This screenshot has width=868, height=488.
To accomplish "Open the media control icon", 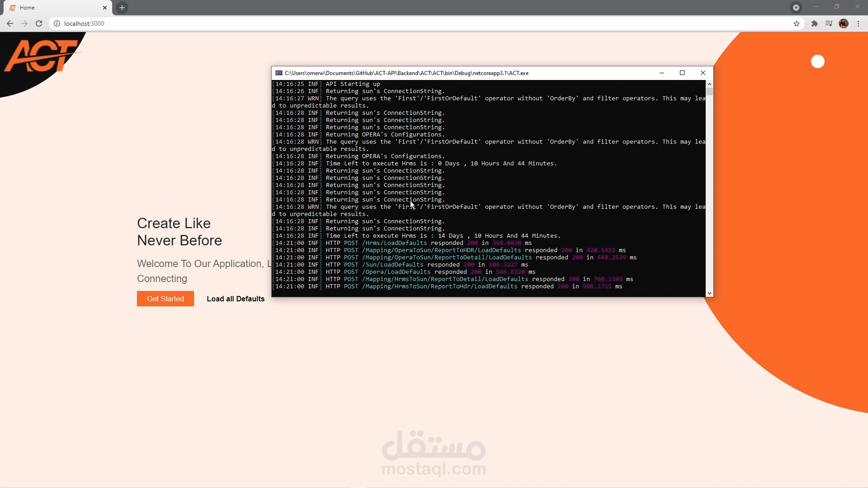I will [829, 23].
